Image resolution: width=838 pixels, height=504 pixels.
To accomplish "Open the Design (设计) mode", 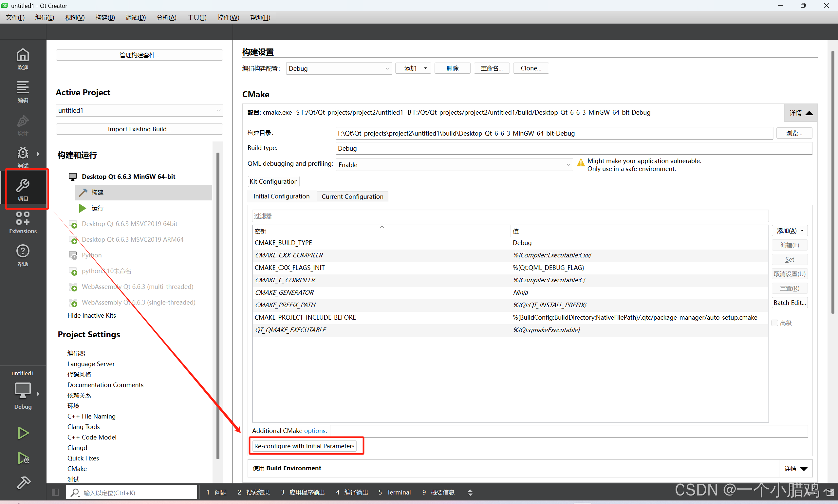I will coord(23,125).
